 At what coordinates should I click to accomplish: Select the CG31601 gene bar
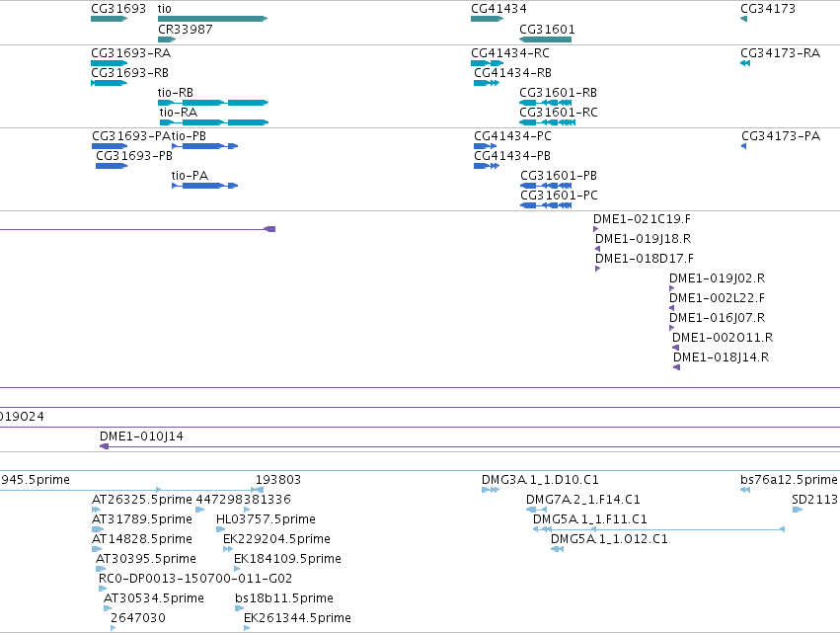(x=545, y=40)
